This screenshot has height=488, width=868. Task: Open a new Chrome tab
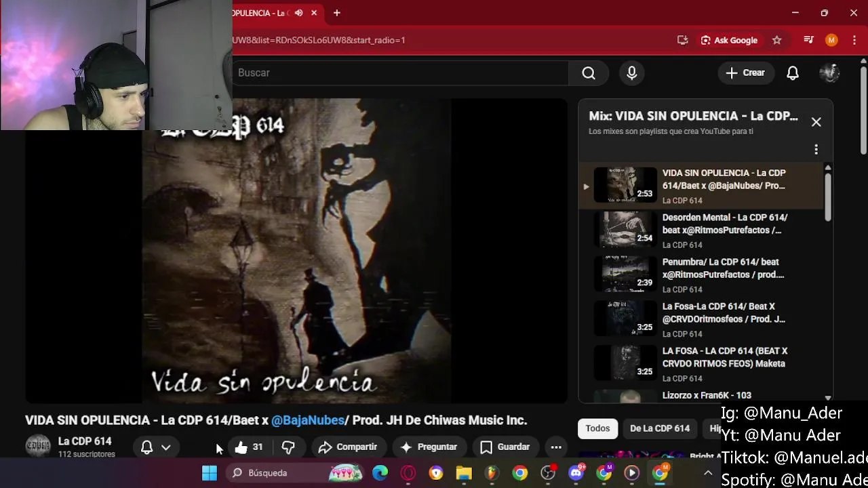(x=336, y=13)
